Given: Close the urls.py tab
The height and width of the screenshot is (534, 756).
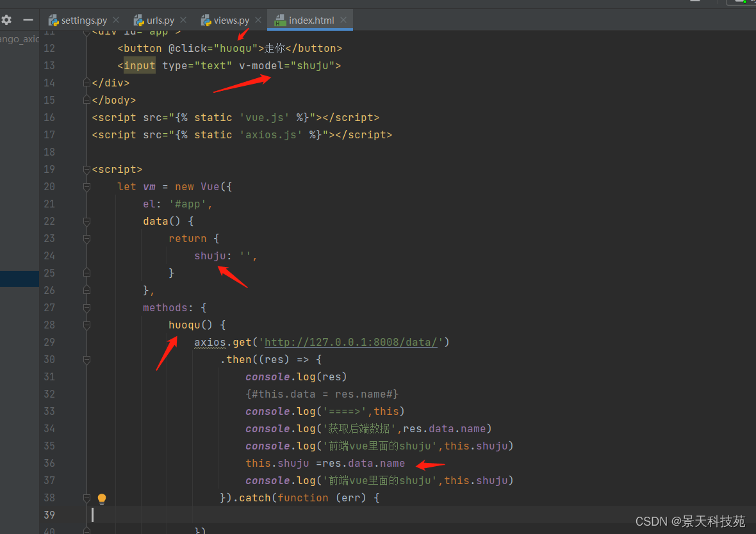Looking at the screenshot, I should 183,20.
